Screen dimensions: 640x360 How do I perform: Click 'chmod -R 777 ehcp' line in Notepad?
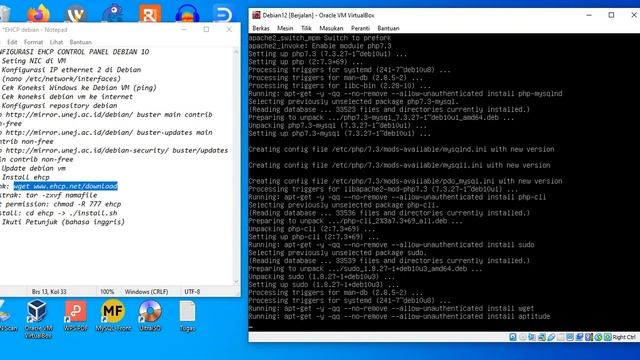[60, 204]
